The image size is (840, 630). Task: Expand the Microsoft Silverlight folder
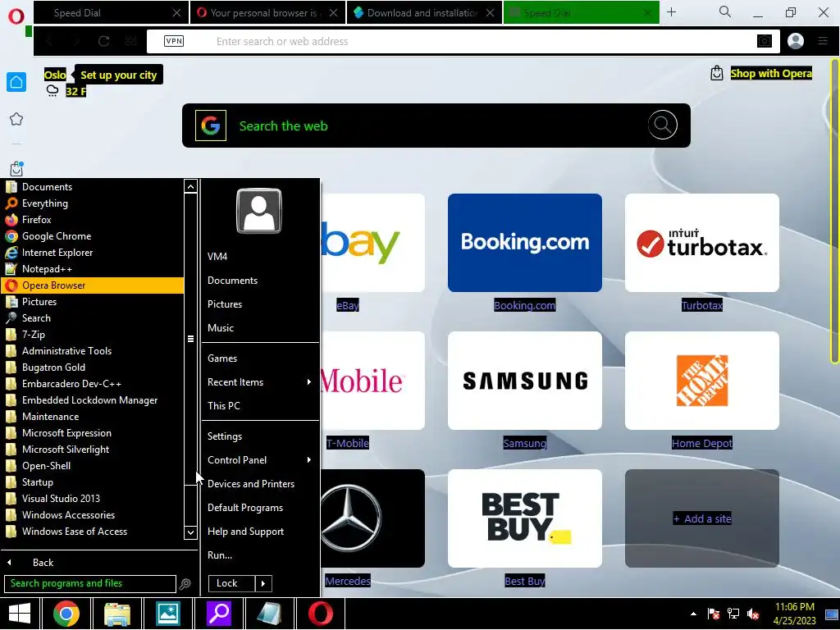coord(92,450)
